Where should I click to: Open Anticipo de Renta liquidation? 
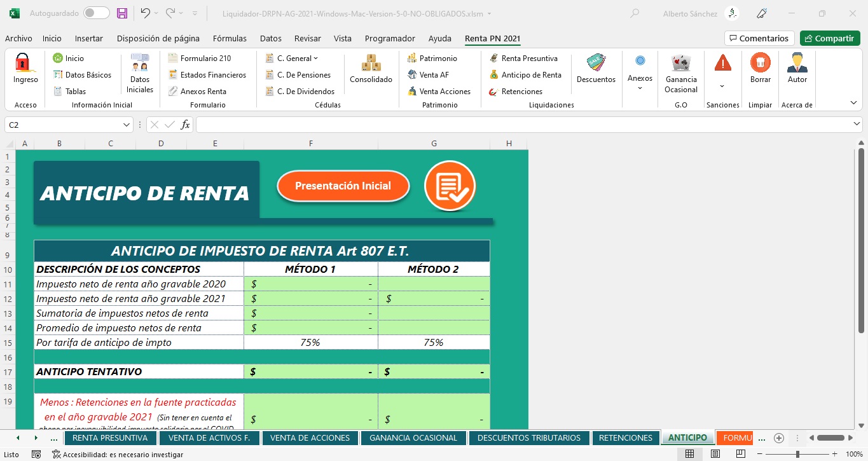[525, 74]
